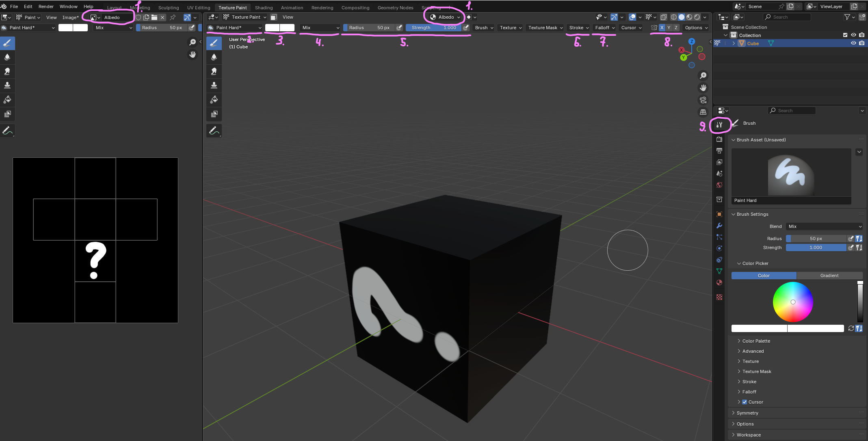This screenshot has height=441, width=868.
Task: Switch to the Shading workspace tab
Action: (x=264, y=8)
